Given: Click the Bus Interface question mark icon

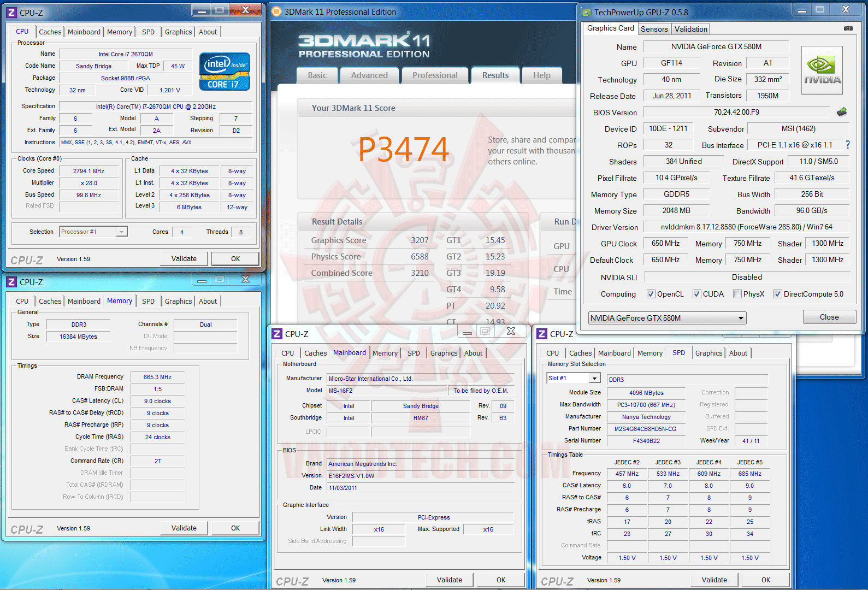Looking at the screenshot, I should pyautogui.click(x=848, y=145).
